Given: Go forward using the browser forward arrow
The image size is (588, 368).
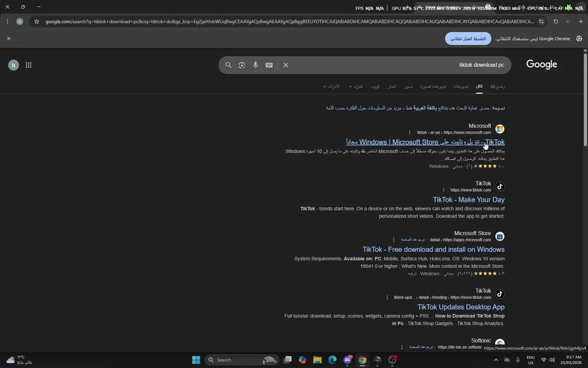Looking at the screenshot, I should click(580, 22).
